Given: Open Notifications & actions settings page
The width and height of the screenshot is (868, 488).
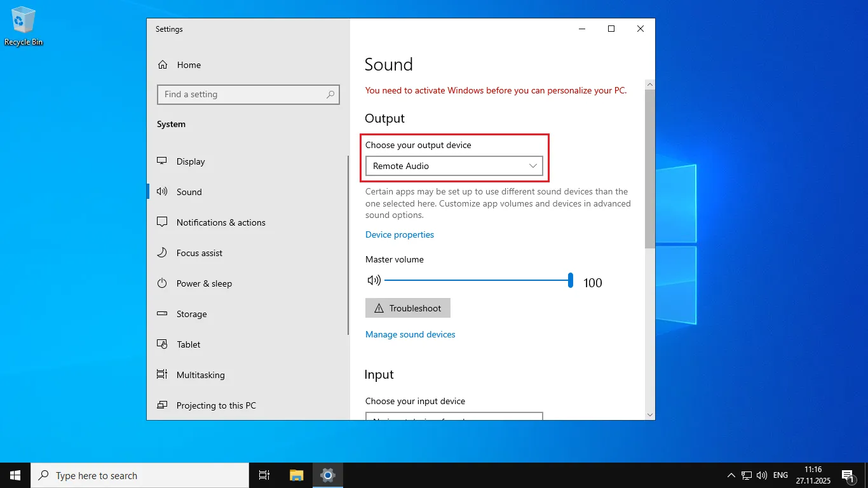Looking at the screenshot, I should pyautogui.click(x=220, y=222).
